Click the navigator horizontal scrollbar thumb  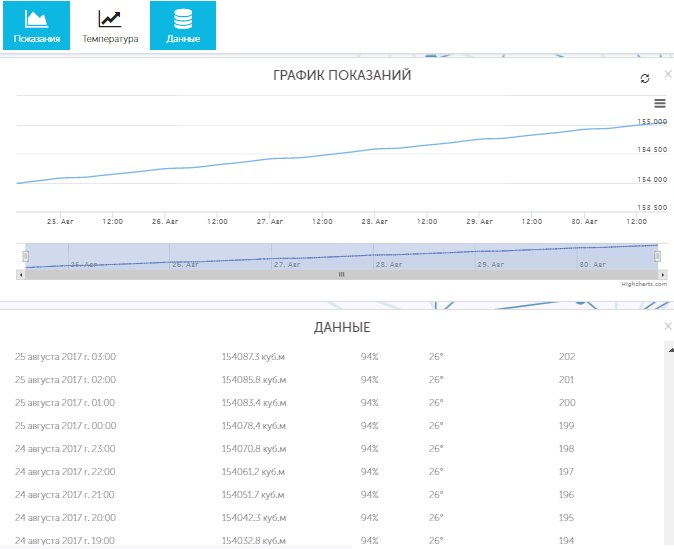341,275
